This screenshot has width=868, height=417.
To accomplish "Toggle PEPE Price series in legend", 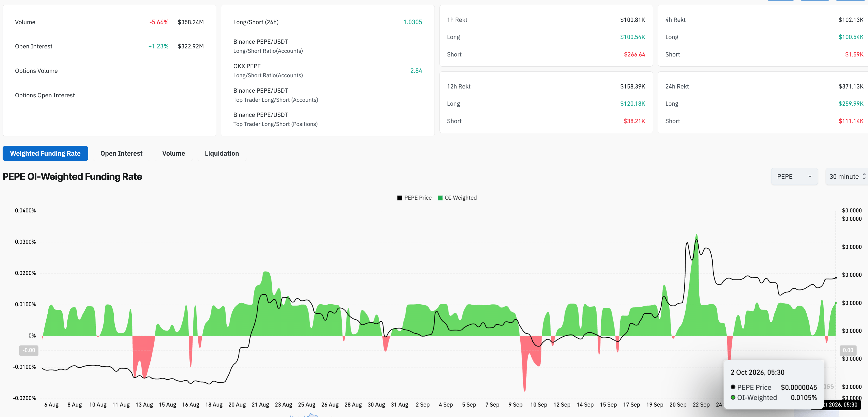I will (414, 198).
